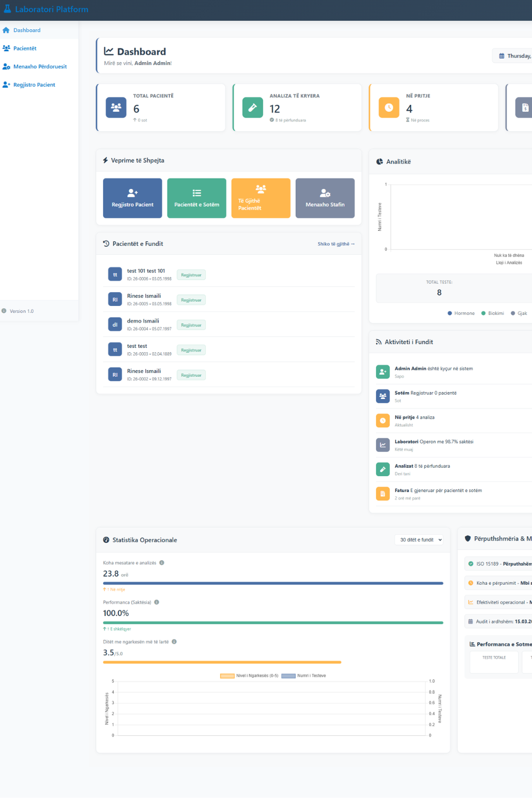Viewport: 532px width, 798px height.
Task: Expand the 30 ditët e fundit dropdown
Action: (421, 540)
